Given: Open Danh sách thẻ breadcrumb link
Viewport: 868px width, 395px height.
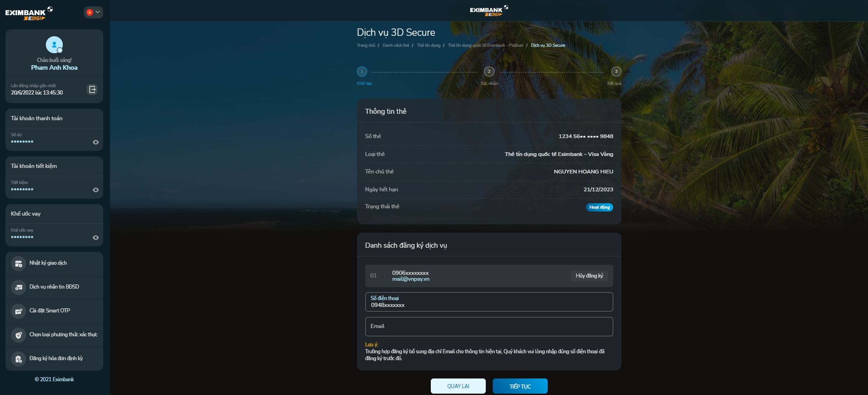Looking at the screenshot, I should [x=396, y=45].
